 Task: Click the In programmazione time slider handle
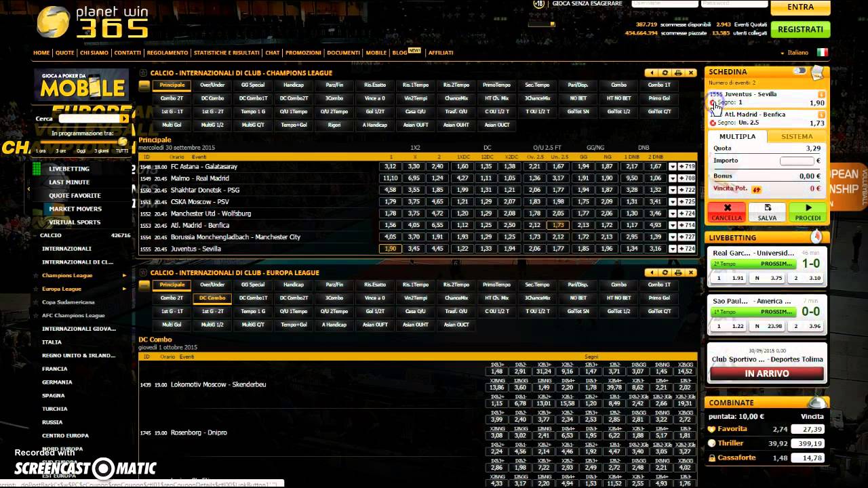(123, 142)
